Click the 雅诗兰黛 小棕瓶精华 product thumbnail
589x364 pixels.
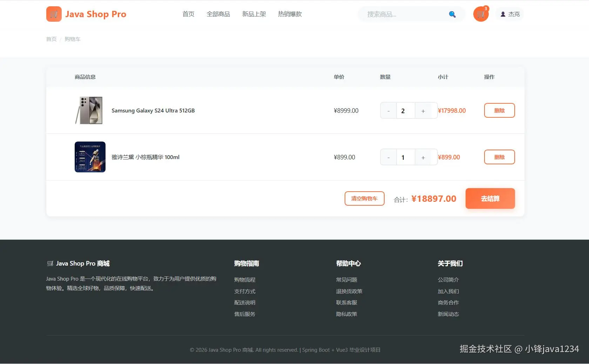tap(90, 157)
